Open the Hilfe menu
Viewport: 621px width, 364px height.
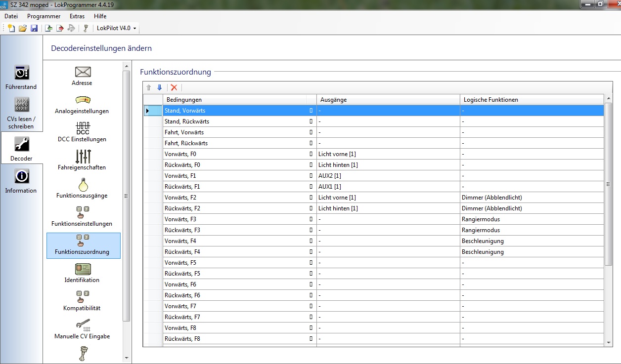pos(100,16)
